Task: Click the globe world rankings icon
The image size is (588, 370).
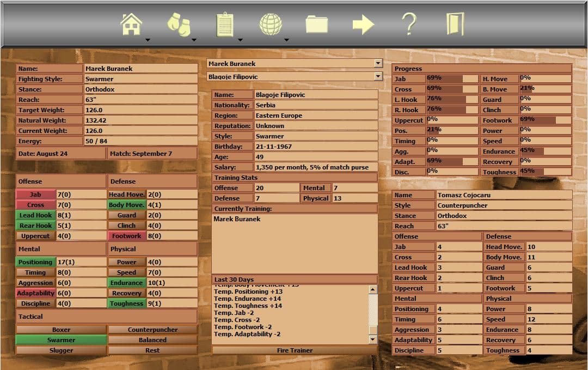Action: [x=271, y=23]
